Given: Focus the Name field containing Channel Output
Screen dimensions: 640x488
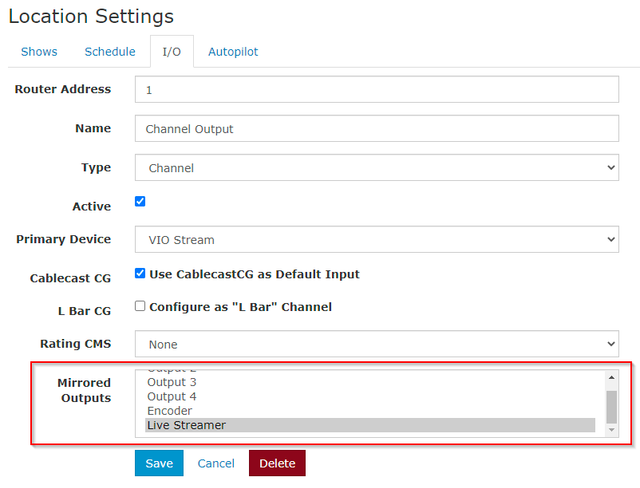Looking at the screenshot, I should (377, 129).
